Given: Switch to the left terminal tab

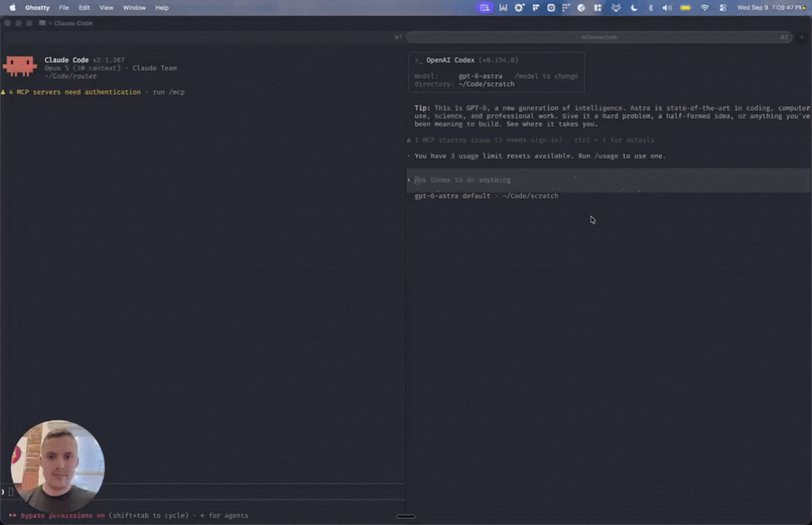Looking at the screenshot, I should [205, 37].
